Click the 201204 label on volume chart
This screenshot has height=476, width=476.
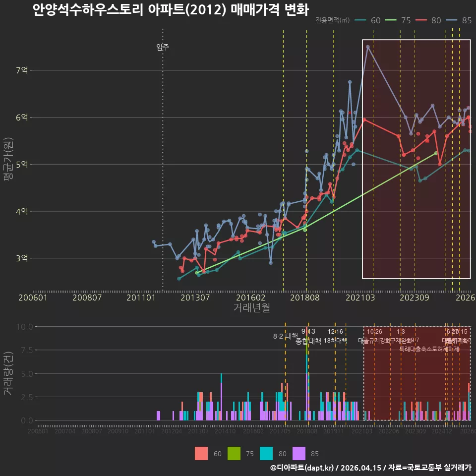172,431
